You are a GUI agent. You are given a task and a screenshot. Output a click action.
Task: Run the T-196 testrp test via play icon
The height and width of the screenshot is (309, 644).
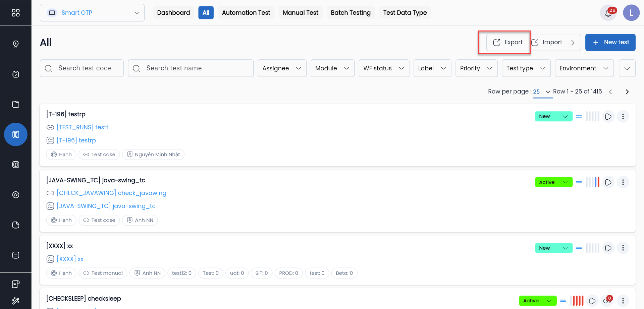click(608, 117)
